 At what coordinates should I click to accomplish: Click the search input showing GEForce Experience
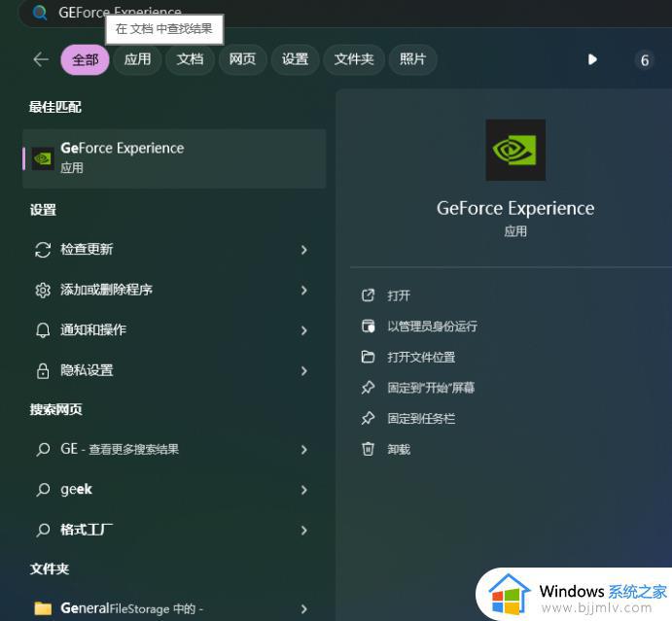click(343, 13)
